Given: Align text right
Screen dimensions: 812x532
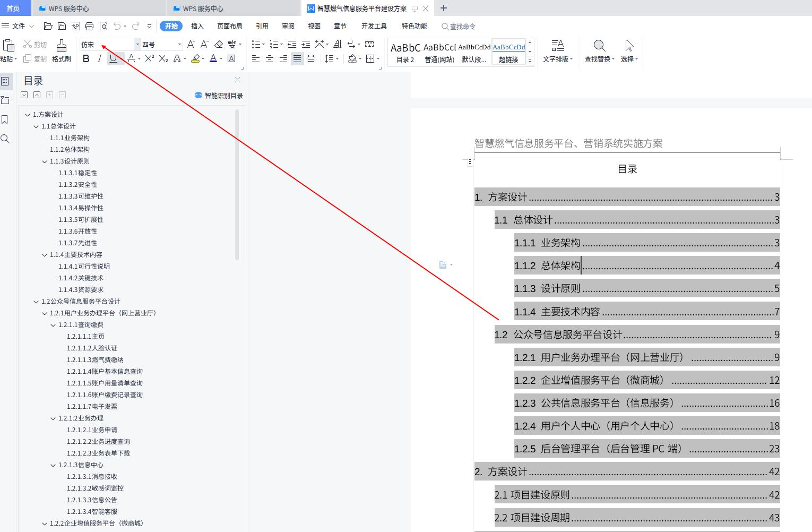Looking at the screenshot, I should (283, 58).
